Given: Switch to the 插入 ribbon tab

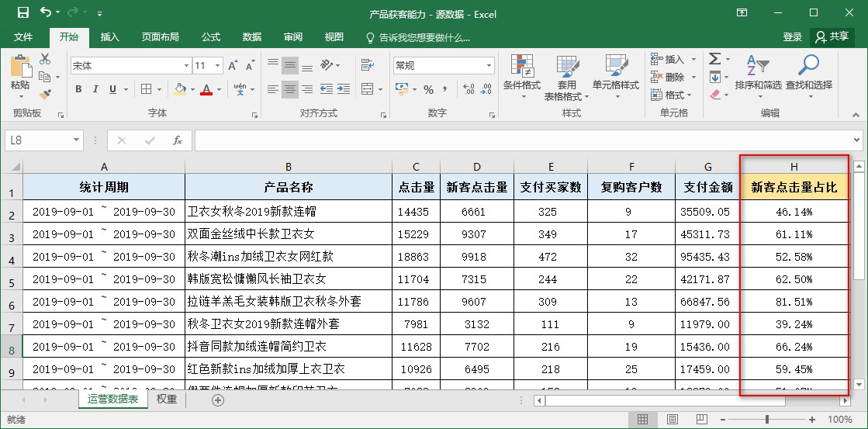Looking at the screenshot, I should 109,37.
